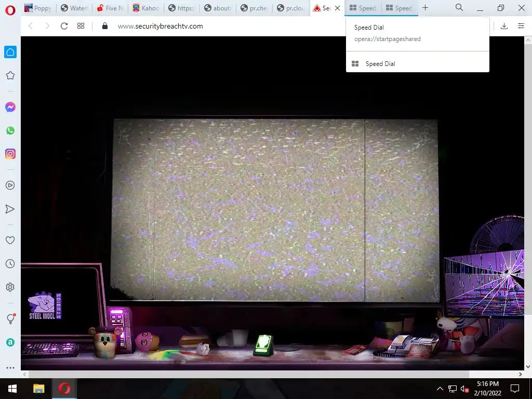Switch to the Poppy tab
Screen dimensions: 532x399
point(37,8)
